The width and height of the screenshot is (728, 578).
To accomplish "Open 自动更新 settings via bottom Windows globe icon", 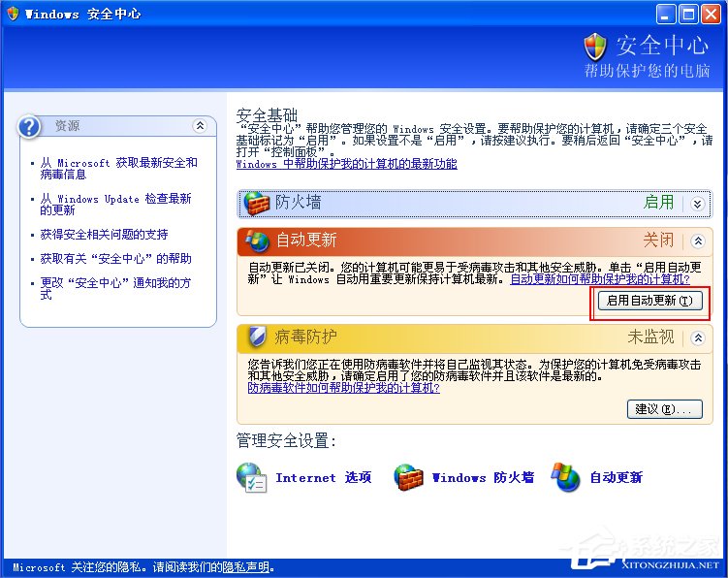I will pyautogui.click(x=565, y=477).
